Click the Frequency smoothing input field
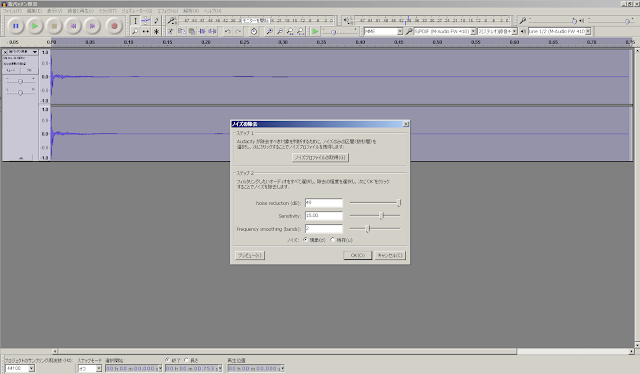 (x=324, y=229)
